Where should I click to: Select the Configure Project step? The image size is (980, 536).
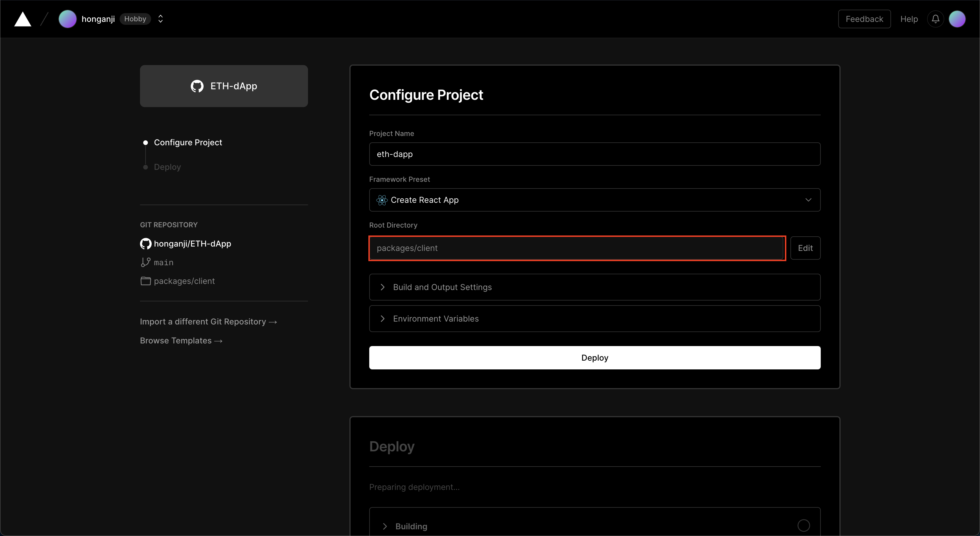point(188,142)
